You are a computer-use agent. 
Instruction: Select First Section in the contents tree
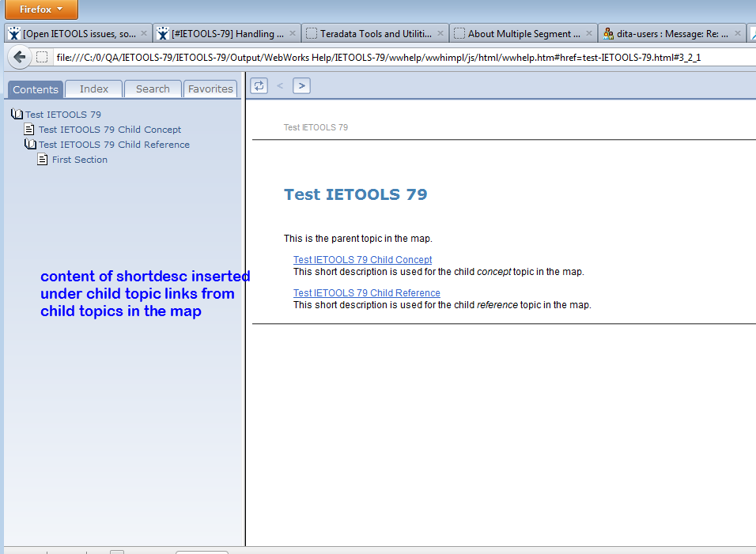click(x=80, y=160)
